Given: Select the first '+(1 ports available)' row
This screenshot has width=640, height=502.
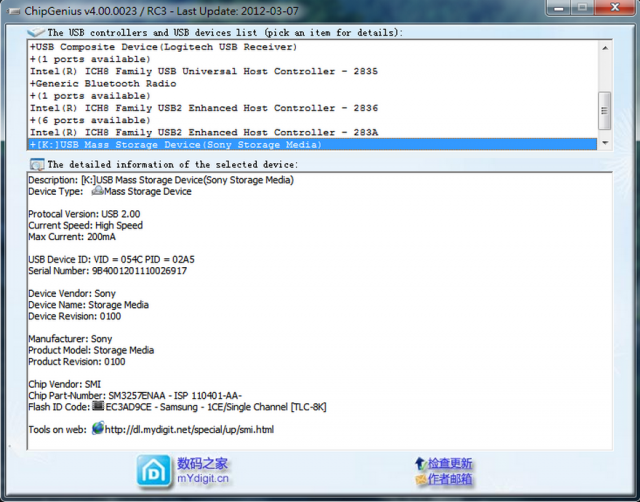Looking at the screenshot, I should click(312, 59).
